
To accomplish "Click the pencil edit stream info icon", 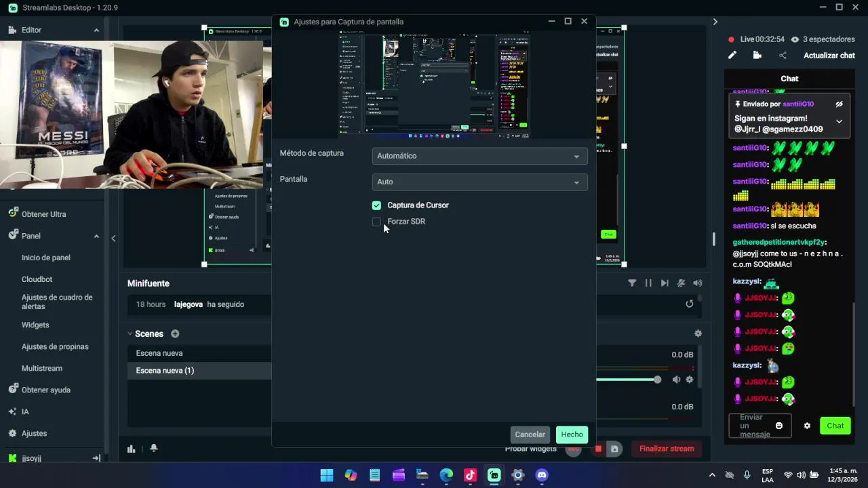I will [732, 56].
